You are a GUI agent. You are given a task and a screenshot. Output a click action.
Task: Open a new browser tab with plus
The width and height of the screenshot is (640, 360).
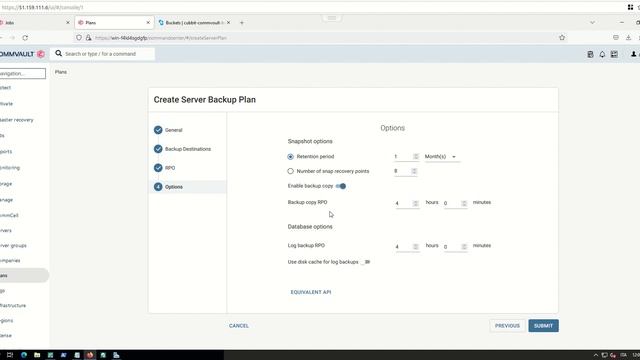tap(242, 23)
